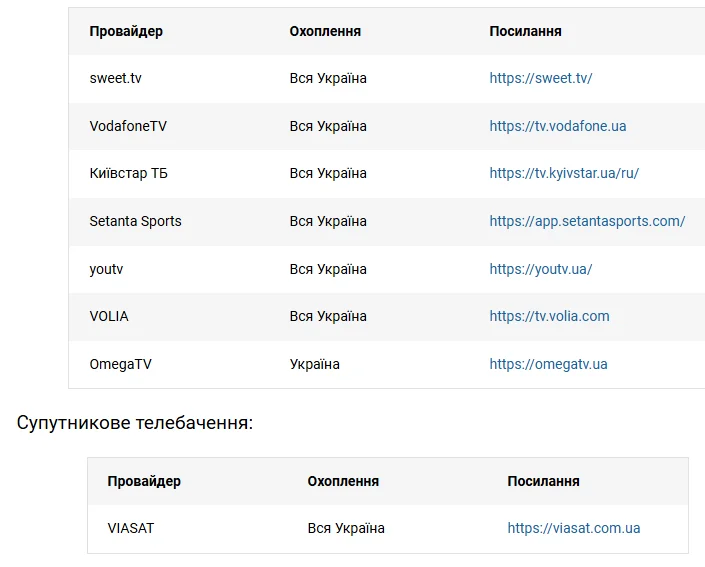Open the sweet.tv website link
Viewport: 705px width, 567px height.
pos(540,78)
